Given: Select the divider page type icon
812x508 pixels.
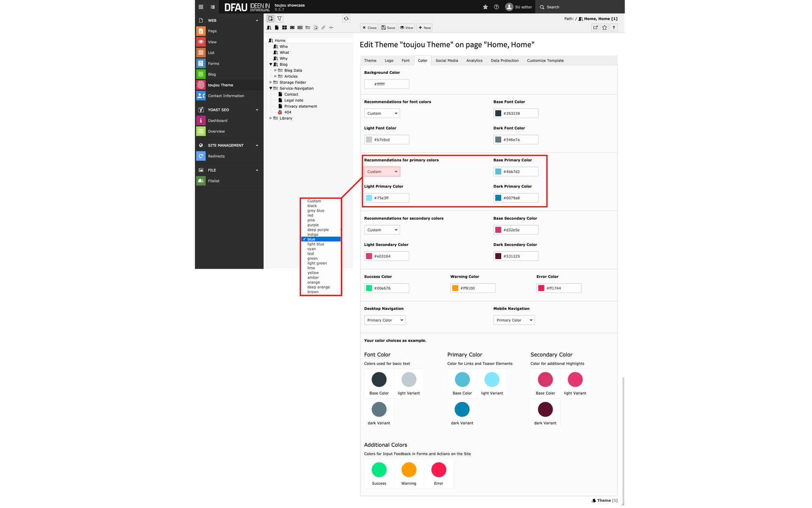Looking at the screenshot, I should [x=331, y=28].
